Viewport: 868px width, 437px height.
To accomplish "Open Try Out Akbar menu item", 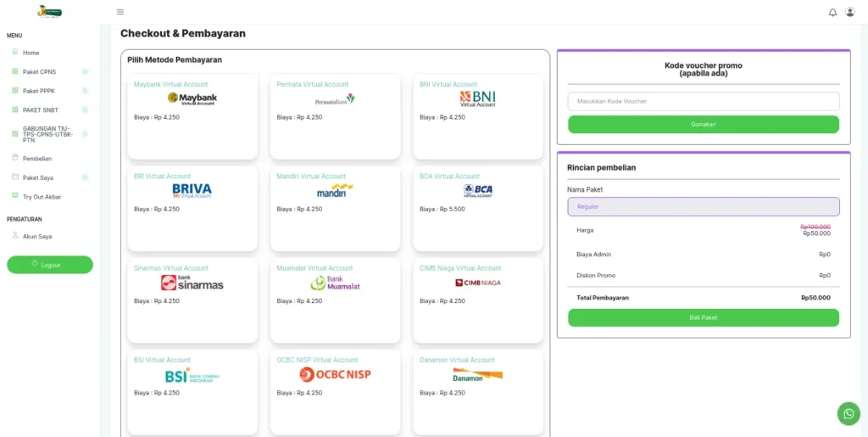I will pos(42,197).
